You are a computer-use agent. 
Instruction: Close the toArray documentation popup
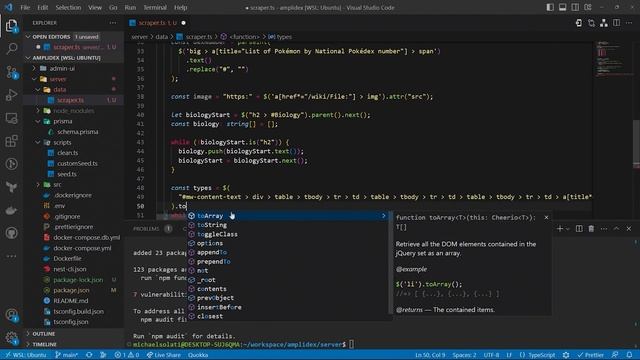[547, 218]
